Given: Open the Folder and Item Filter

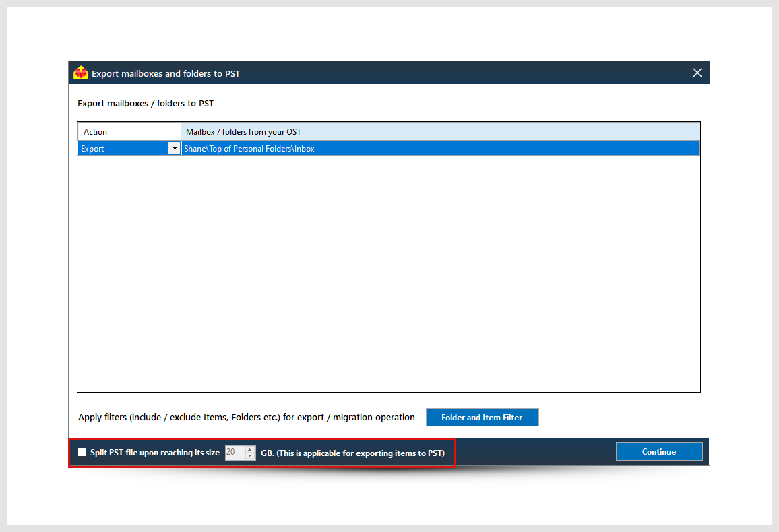Looking at the screenshot, I should 482,418.
